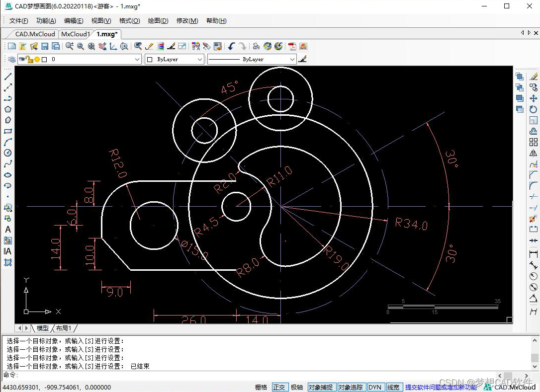Viewport: 540px width, 392px height.
Task: Select the Array (grid) tool
Action: coord(534,142)
